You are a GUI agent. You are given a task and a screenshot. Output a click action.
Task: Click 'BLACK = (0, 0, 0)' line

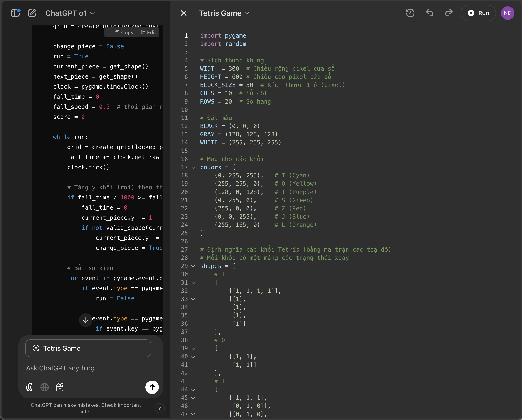(230, 126)
